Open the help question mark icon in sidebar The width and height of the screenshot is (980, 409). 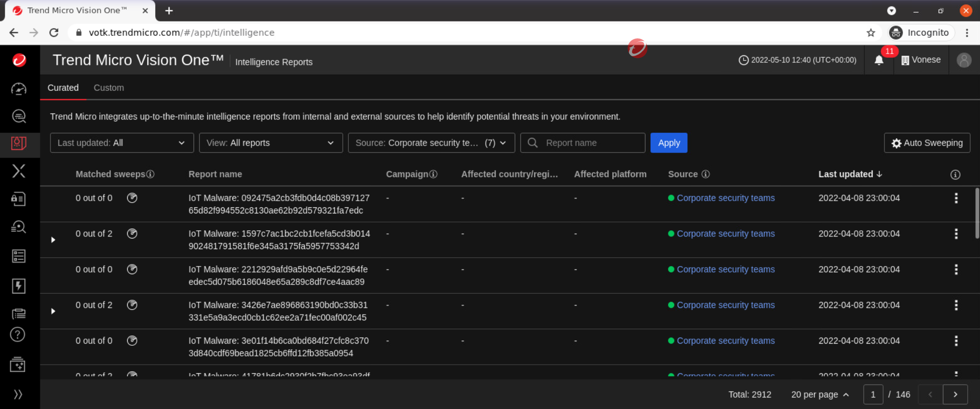tap(18, 334)
